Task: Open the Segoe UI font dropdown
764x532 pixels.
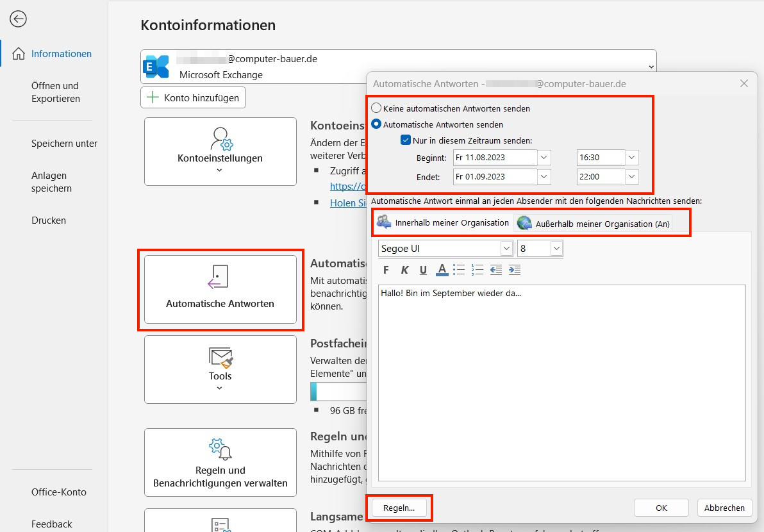Action: (507, 249)
